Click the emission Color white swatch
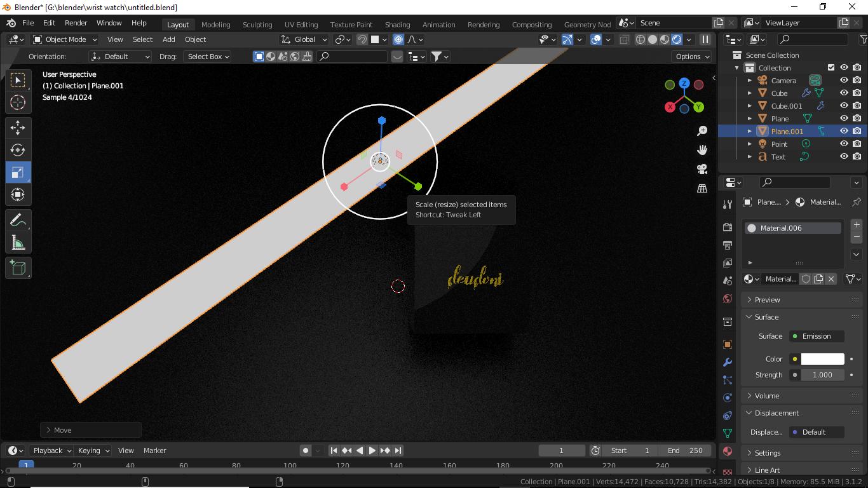868x488 pixels. point(822,359)
